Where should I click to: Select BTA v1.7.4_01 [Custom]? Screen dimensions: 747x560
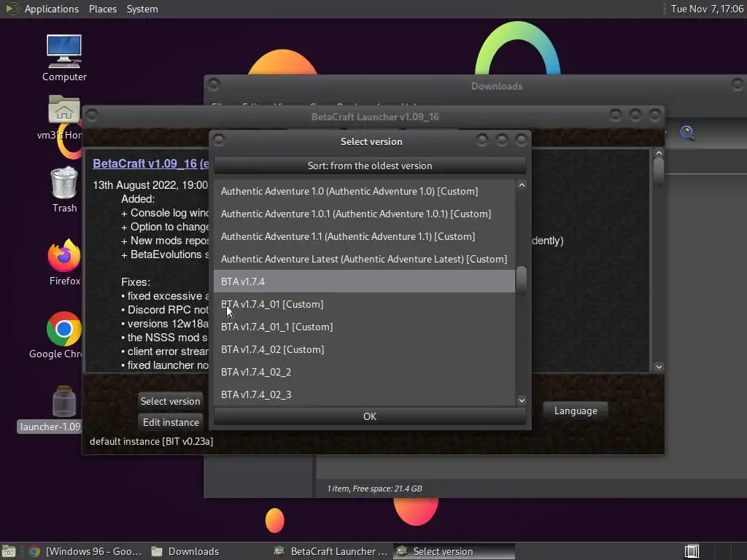(364, 304)
